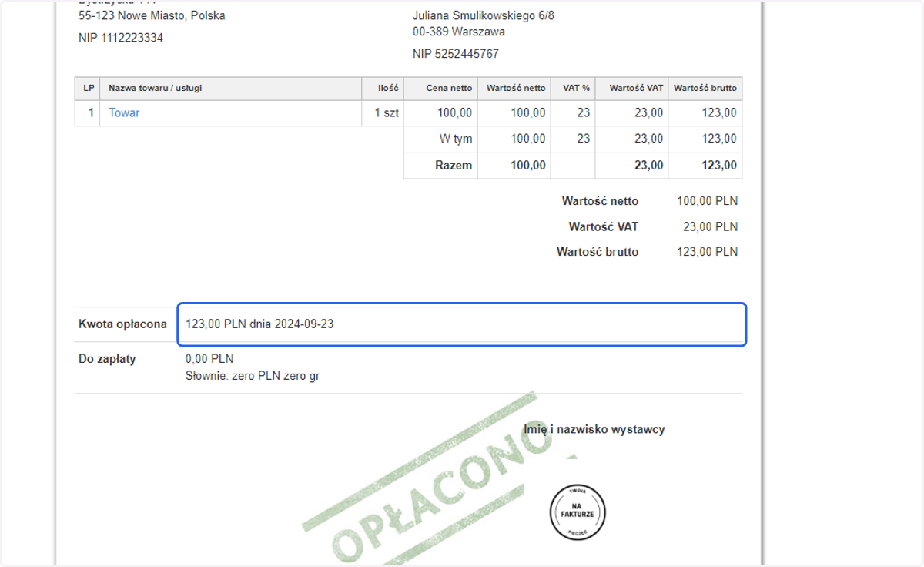924x567 pixels.
Task: Select summary value '100,00 PLN'
Action: click(x=708, y=201)
